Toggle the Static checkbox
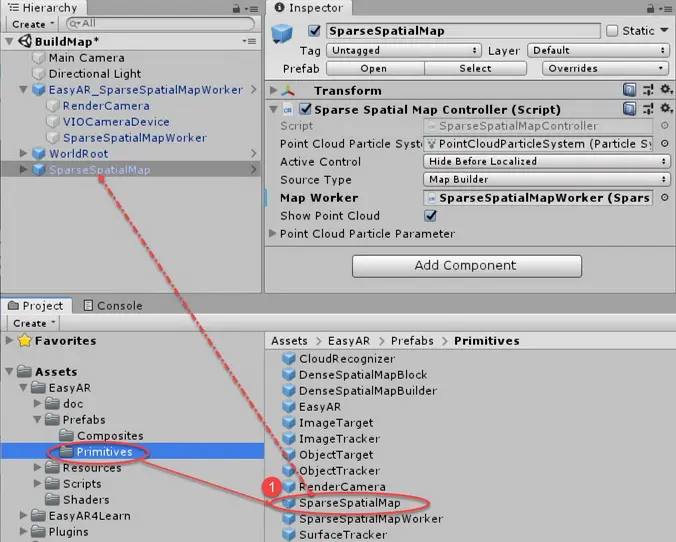Viewport: 676px width, 542px height. (x=612, y=31)
